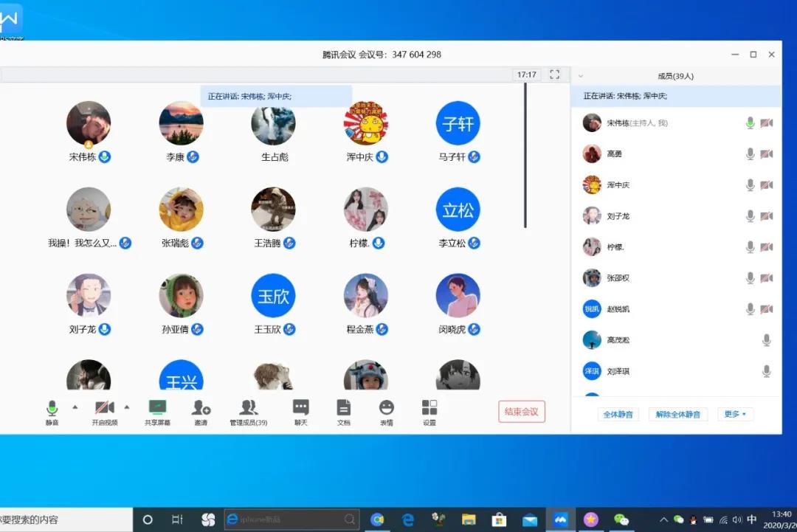Image resolution: width=797 pixels, height=532 pixels.
Task: Open the 更多 dropdown in members panel
Action: [x=735, y=414]
